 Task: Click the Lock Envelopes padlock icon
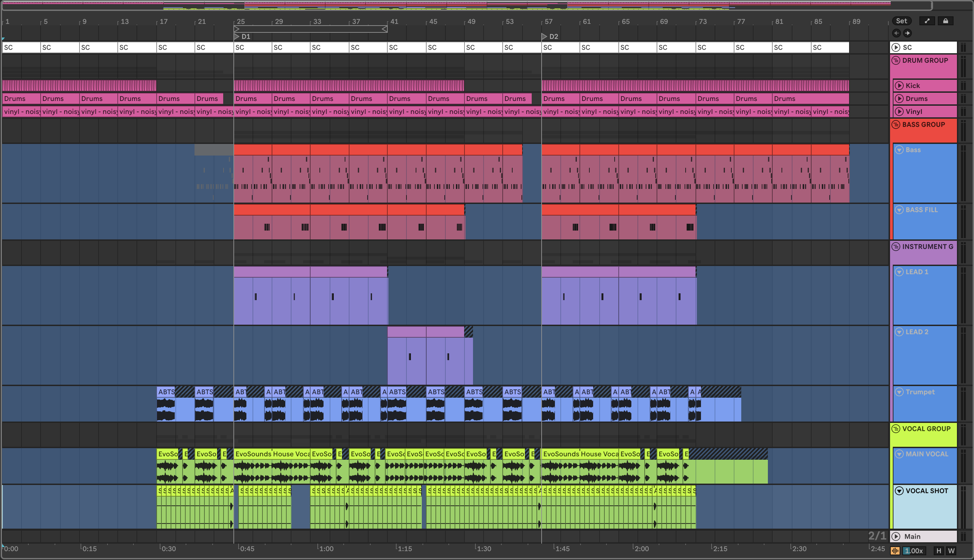coord(945,21)
